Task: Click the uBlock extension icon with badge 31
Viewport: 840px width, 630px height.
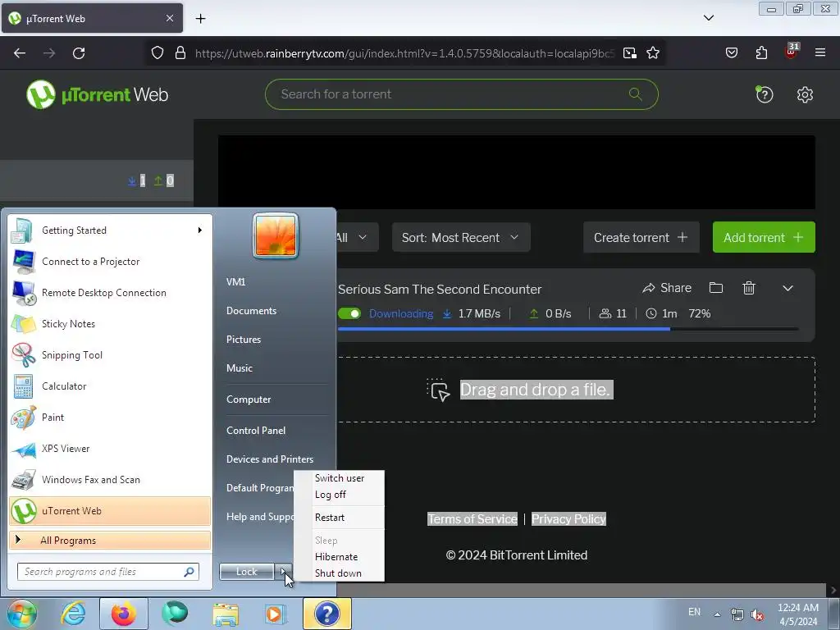Action: click(x=792, y=51)
